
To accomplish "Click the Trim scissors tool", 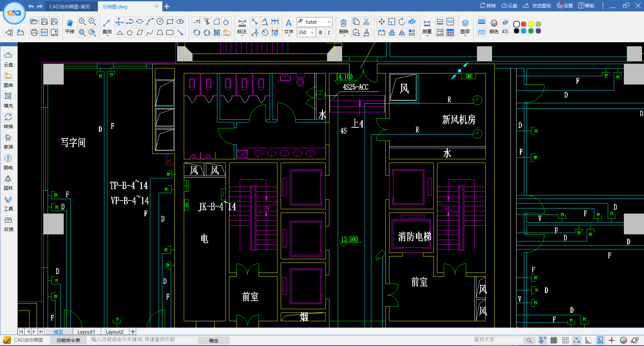I will coord(207,22).
